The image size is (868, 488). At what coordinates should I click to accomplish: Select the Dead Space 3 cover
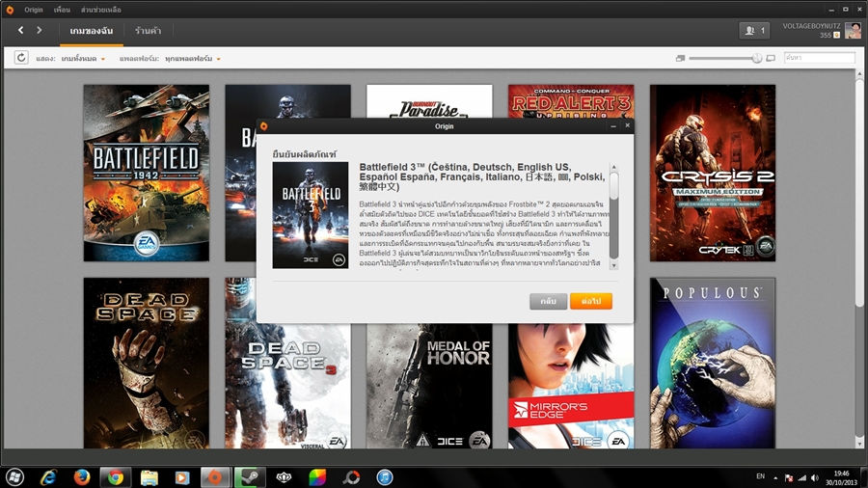[287, 386]
